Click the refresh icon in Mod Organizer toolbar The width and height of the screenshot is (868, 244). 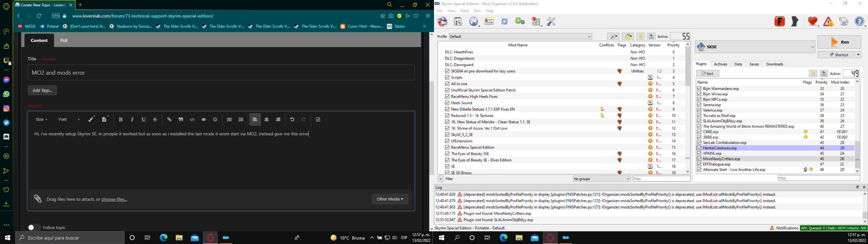(505, 21)
